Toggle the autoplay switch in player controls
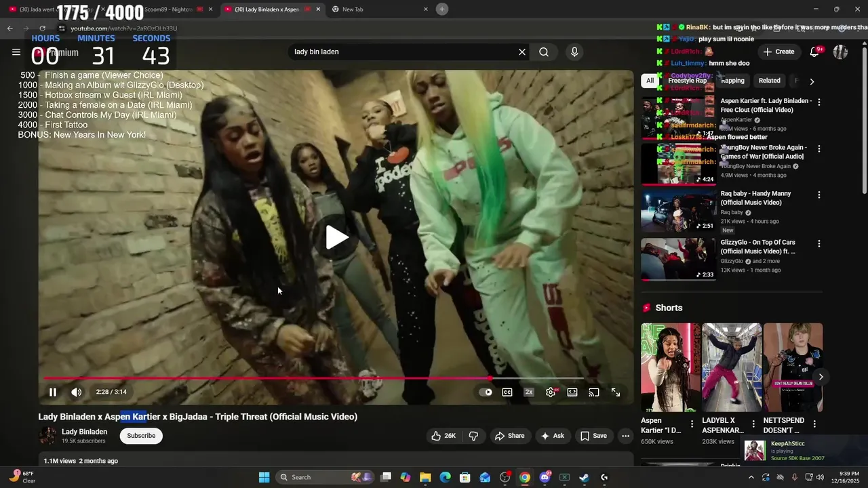The height and width of the screenshot is (488, 868). tap(486, 392)
